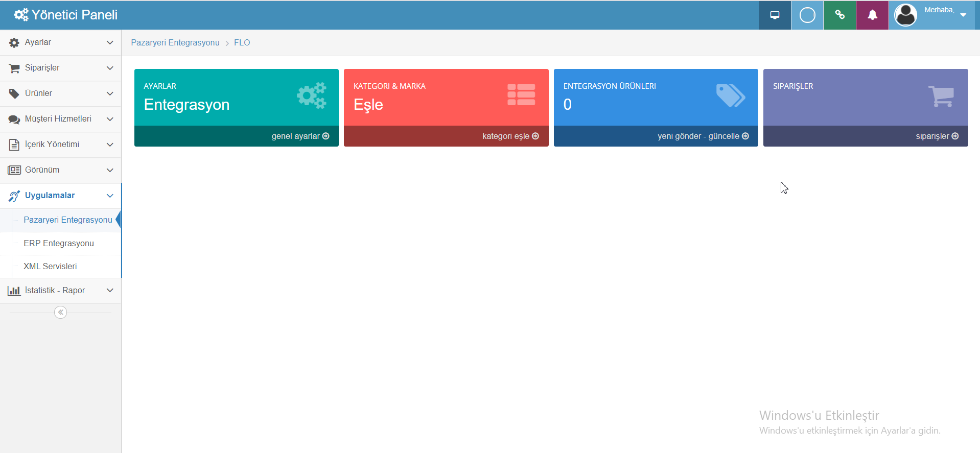Open the Siparişler sidebar menu
The width and height of the screenshot is (980, 453).
pyautogui.click(x=60, y=68)
